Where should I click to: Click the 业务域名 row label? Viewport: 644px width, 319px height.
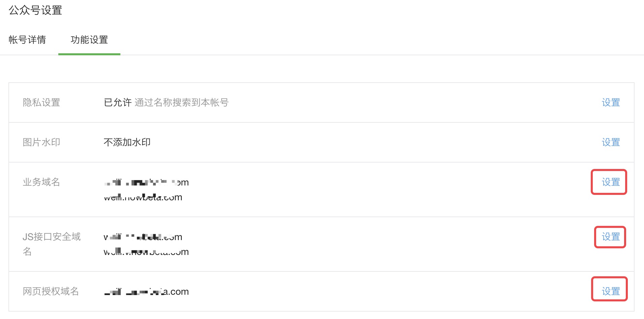tap(41, 182)
